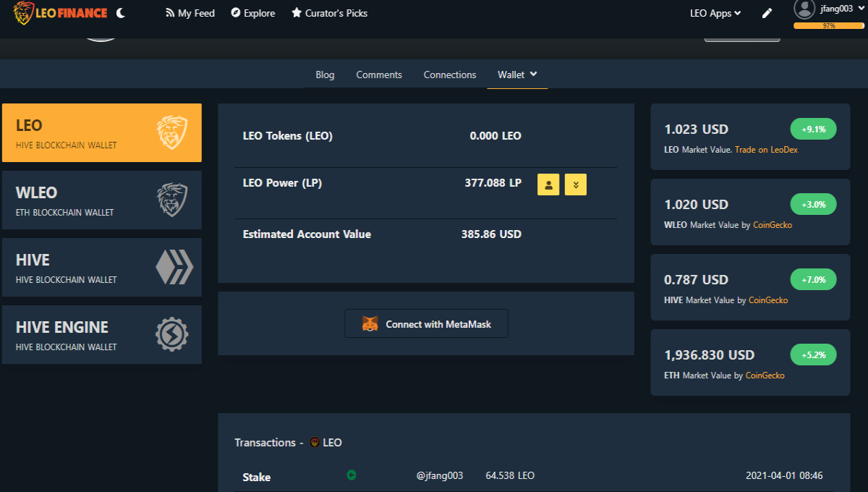Open Curator's Picks page
The height and width of the screenshot is (492, 868).
pos(330,13)
